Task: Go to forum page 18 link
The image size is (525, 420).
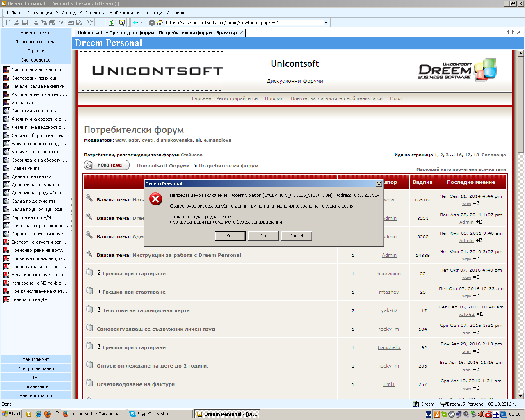Action: pos(476,155)
